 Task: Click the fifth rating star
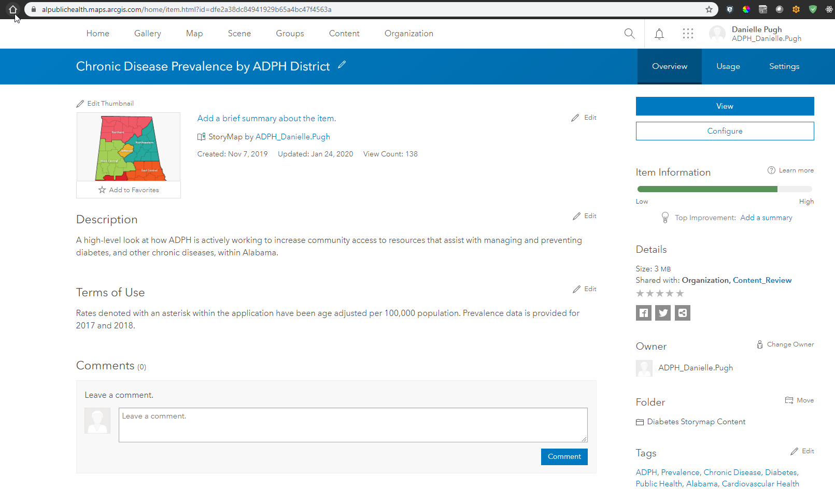pyautogui.click(x=680, y=293)
